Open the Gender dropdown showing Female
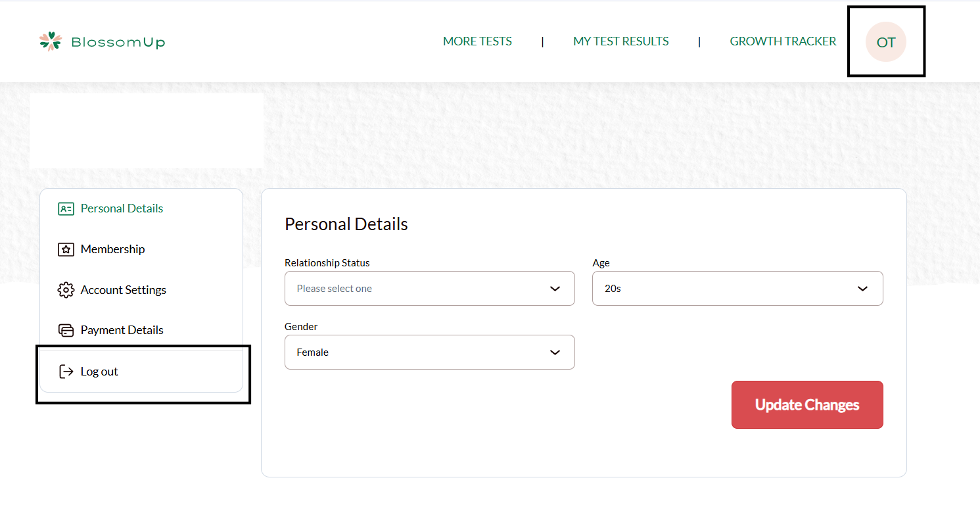Image resolution: width=980 pixels, height=509 pixels. tap(430, 352)
